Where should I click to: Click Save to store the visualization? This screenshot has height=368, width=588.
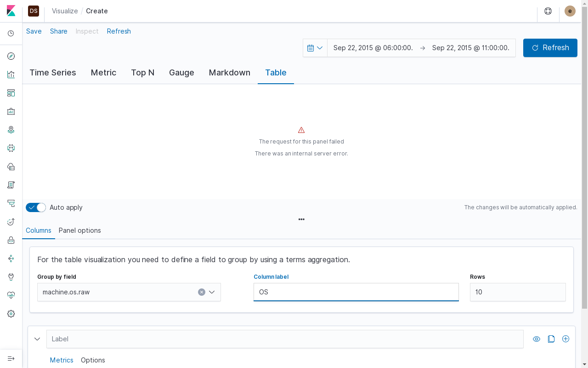34,31
